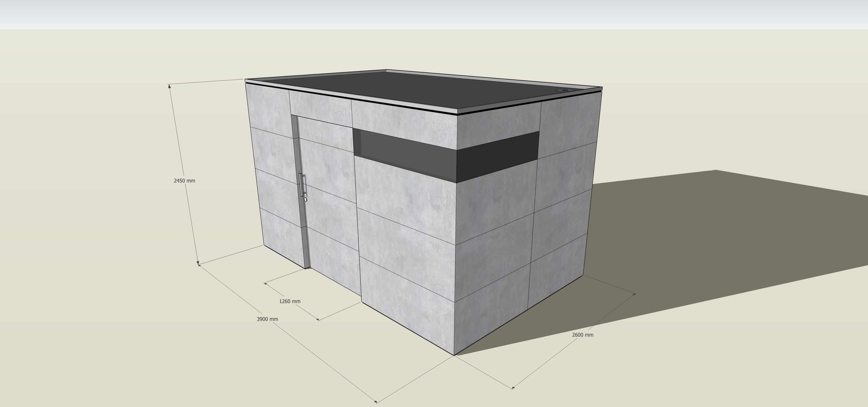Image resolution: width=868 pixels, height=407 pixels.
Task: Select the door lock cylinder below the handle
Action: coord(306,199)
